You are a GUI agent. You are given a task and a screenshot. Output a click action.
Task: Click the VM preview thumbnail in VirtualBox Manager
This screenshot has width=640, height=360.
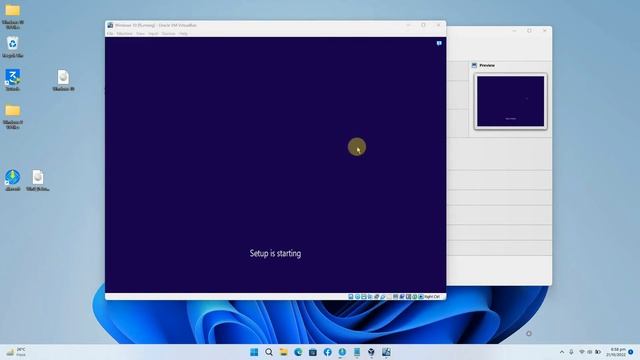tap(510, 101)
